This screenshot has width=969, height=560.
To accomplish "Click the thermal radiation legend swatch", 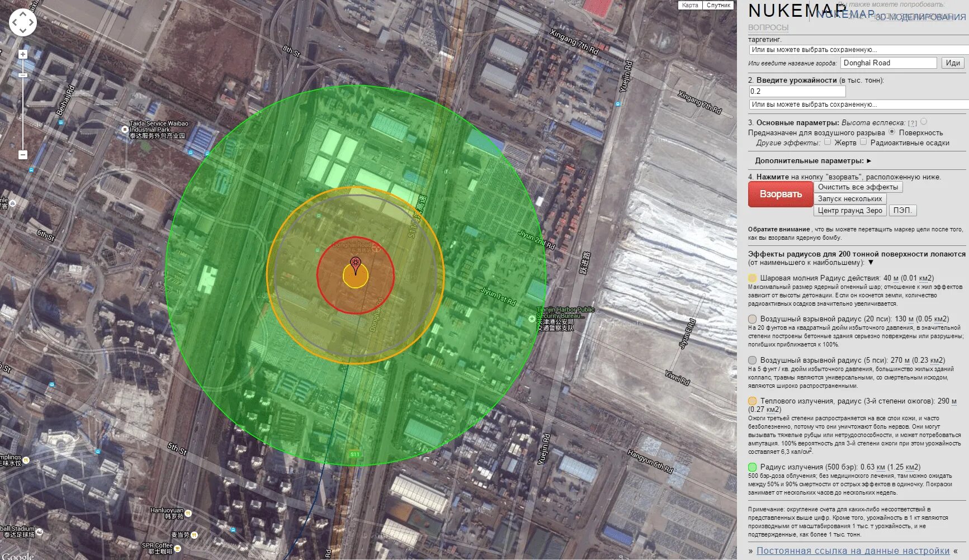I will pos(753,401).
